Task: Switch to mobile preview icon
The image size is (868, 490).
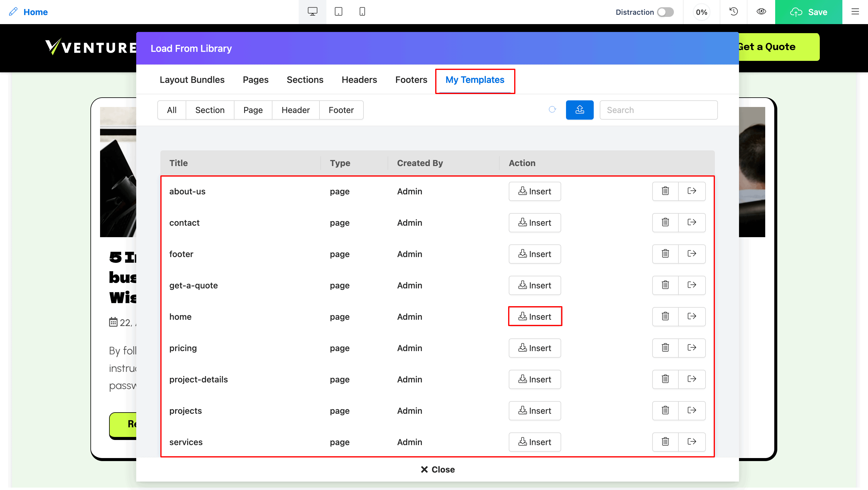Action: pyautogui.click(x=362, y=12)
